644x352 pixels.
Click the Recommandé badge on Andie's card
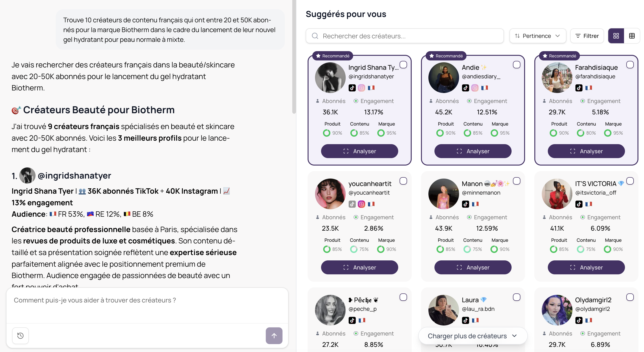tap(446, 56)
